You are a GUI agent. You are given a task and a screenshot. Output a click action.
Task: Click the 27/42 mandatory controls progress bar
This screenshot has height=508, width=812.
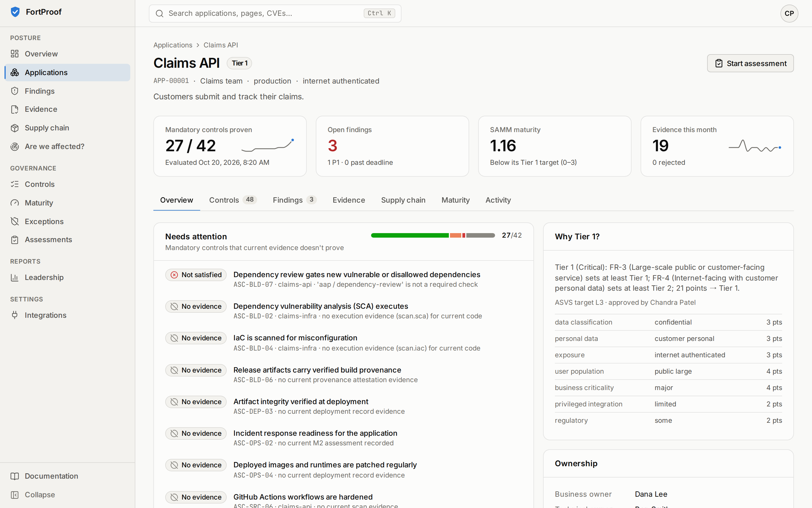(433, 236)
